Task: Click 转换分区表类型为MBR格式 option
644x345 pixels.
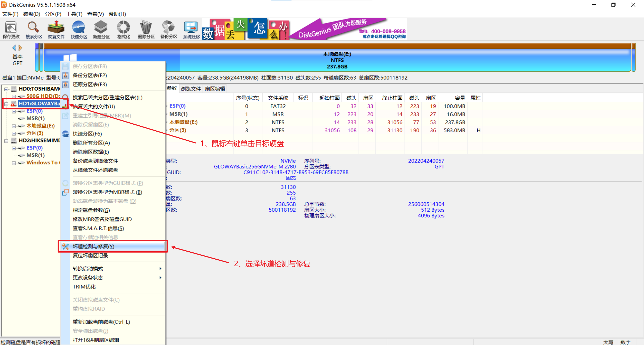Action: tap(106, 192)
